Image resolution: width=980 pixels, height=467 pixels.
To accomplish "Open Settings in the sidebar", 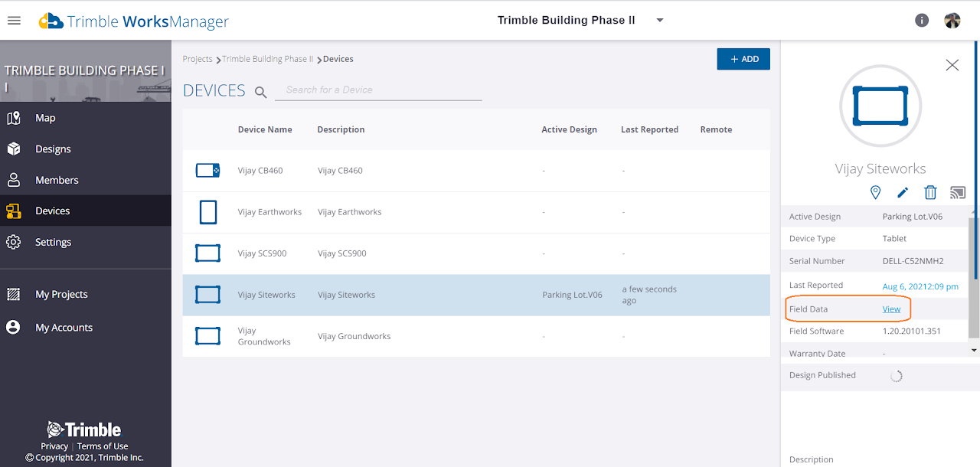I will click(53, 242).
